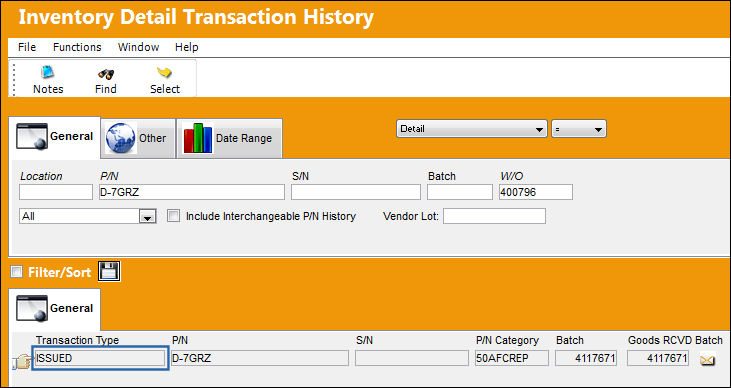The image size is (731, 388).
Task: Click the Select toolbar icon
Action: [165, 73]
